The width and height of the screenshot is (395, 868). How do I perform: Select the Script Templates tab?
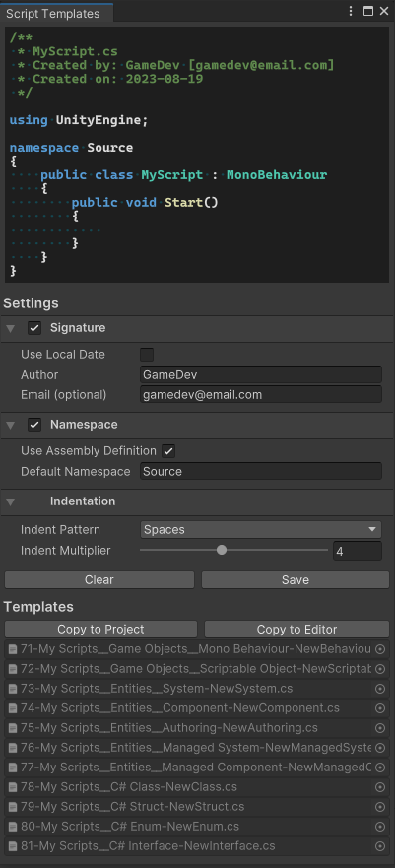pos(56,13)
